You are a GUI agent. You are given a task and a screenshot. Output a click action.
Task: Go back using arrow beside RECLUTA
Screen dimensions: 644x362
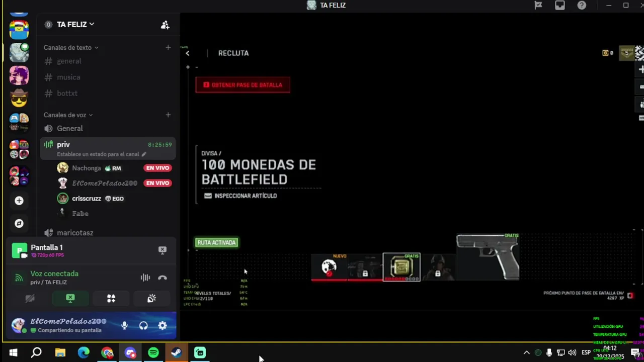(187, 53)
